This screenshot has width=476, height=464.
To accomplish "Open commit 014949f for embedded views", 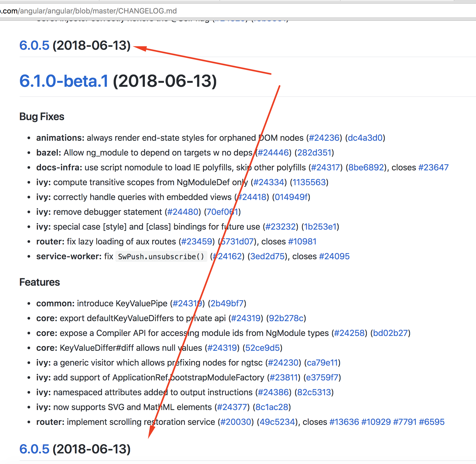I will (x=291, y=197).
